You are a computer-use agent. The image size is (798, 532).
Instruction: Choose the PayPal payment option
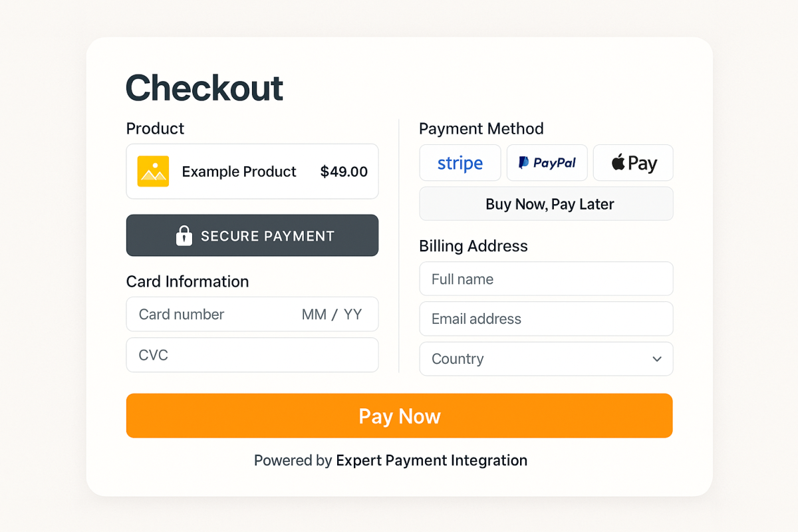click(x=547, y=163)
